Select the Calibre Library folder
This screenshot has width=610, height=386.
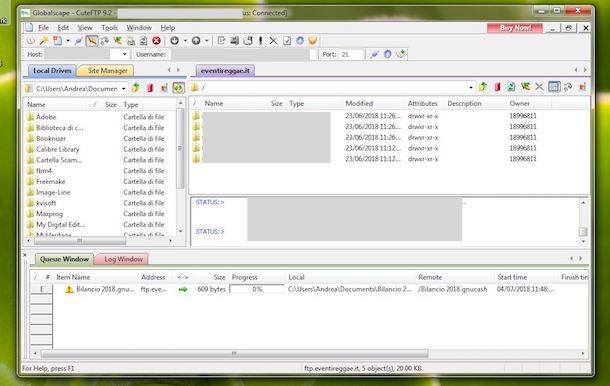point(58,149)
